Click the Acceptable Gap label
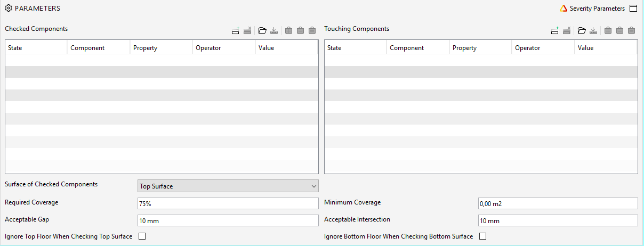Viewport: 644px width, 246px height. tap(27, 219)
